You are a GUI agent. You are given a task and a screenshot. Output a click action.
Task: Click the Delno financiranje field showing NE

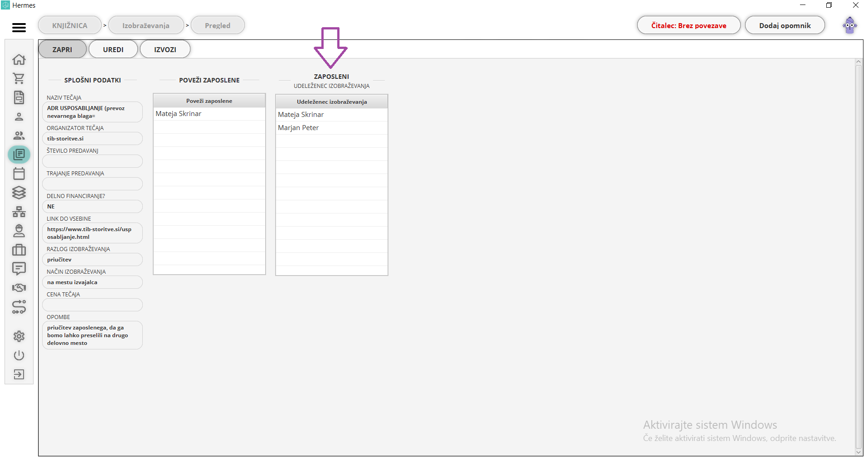click(92, 207)
